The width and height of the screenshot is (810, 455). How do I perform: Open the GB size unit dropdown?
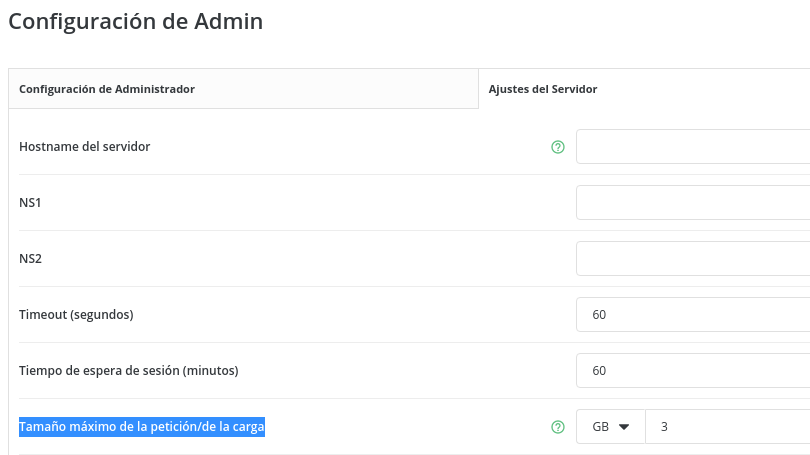pyautogui.click(x=611, y=427)
